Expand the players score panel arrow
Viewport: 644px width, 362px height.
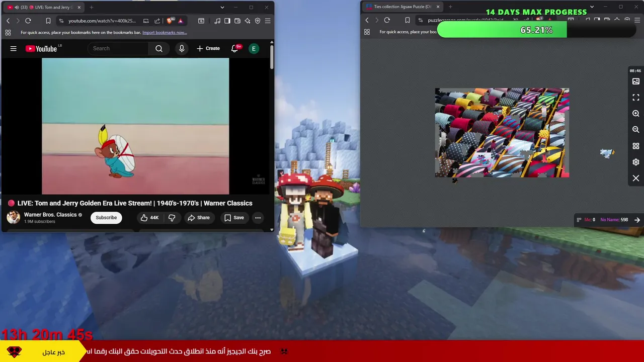(x=637, y=220)
